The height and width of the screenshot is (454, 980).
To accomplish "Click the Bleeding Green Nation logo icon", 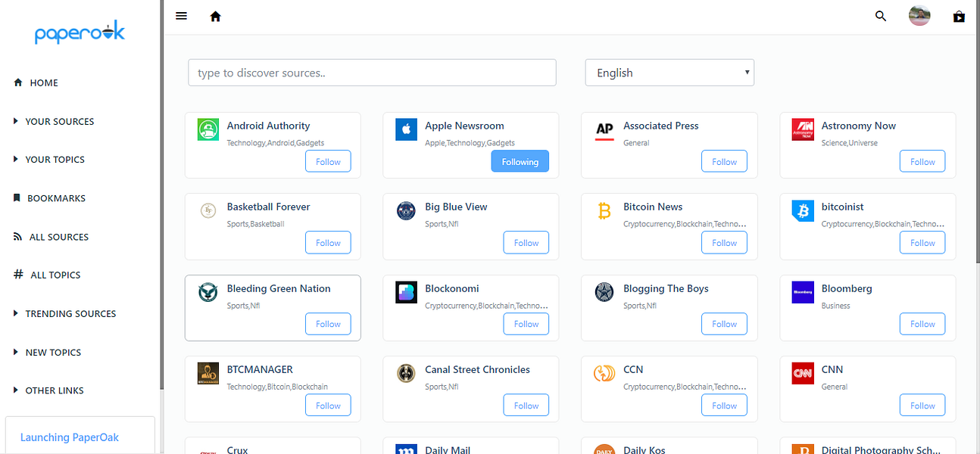I will click(x=208, y=292).
